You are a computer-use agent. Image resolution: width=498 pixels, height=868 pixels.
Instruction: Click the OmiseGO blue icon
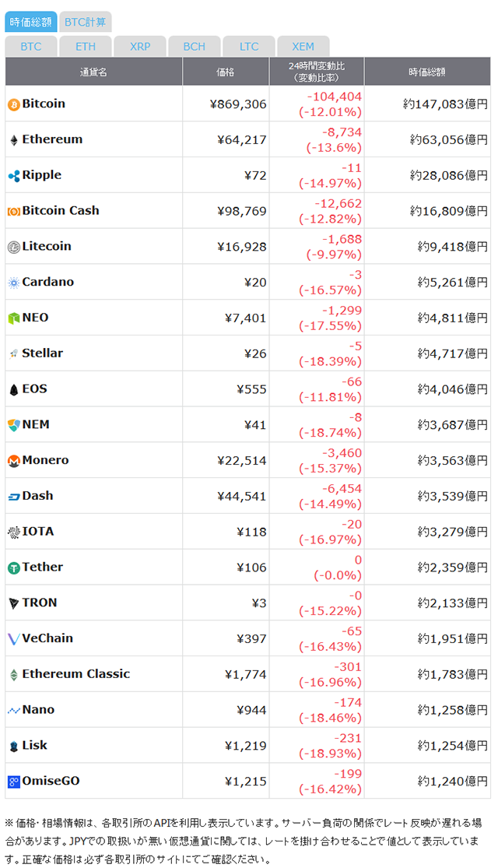tap(13, 782)
